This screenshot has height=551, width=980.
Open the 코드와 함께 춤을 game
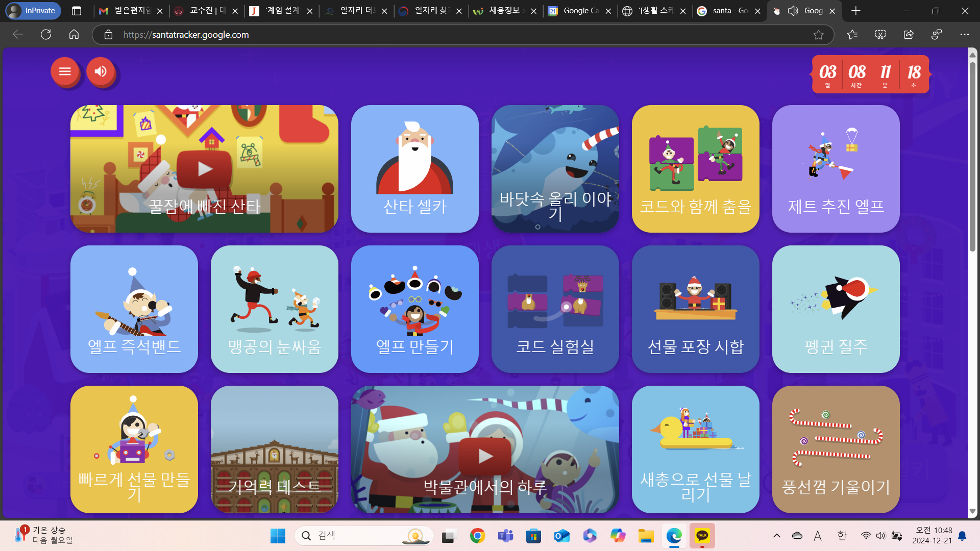point(695,169)
